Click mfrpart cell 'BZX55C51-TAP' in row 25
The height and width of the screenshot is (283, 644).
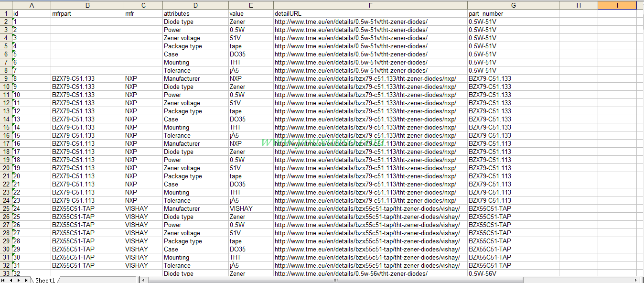point(87,209)
